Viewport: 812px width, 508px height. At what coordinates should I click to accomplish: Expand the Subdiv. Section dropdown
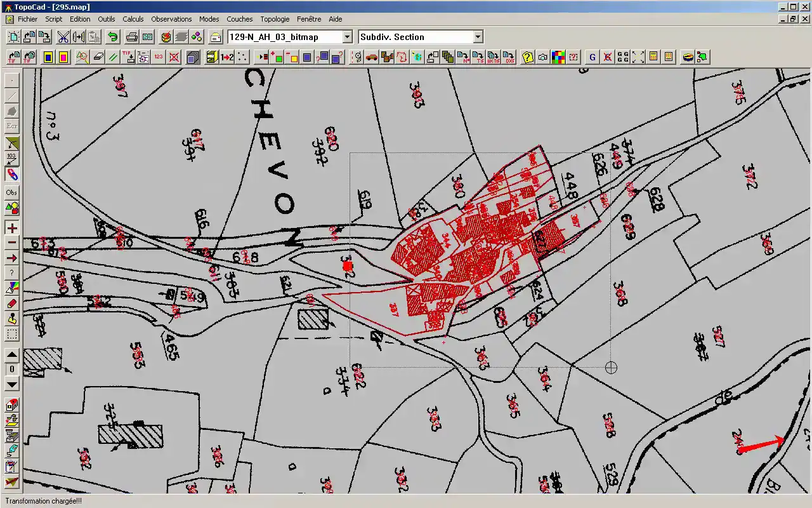click(x=478, y=37)
